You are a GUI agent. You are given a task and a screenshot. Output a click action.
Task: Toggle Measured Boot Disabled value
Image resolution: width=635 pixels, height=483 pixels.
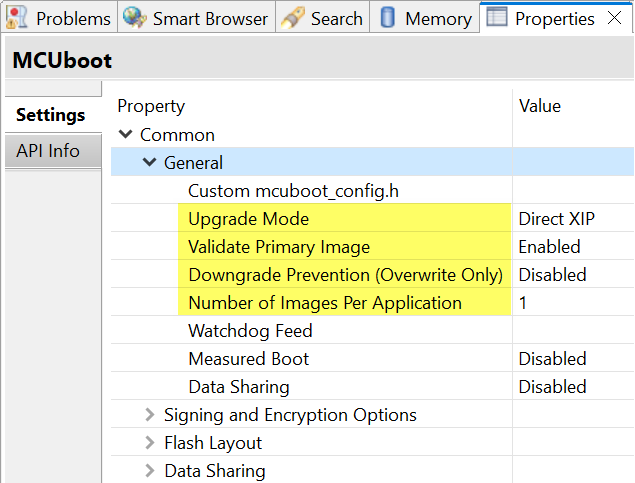pos(552,359)
